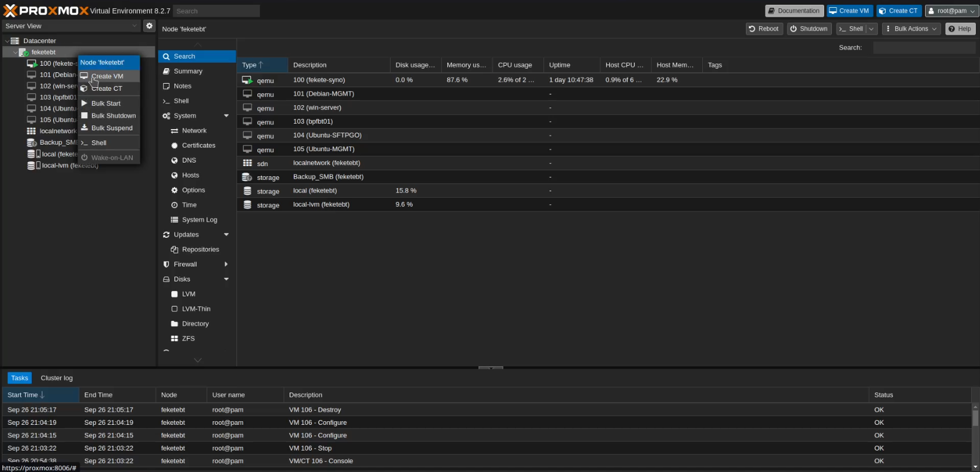The height and width of the screenshot is (472, 980).
Task: Sort by the Type column header
Action: (262, 65)
